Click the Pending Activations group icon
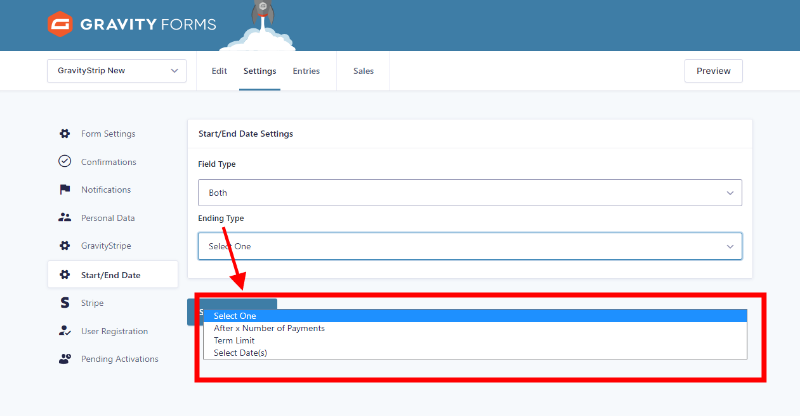Screen dimensions: 800x416 pos(65,359)
